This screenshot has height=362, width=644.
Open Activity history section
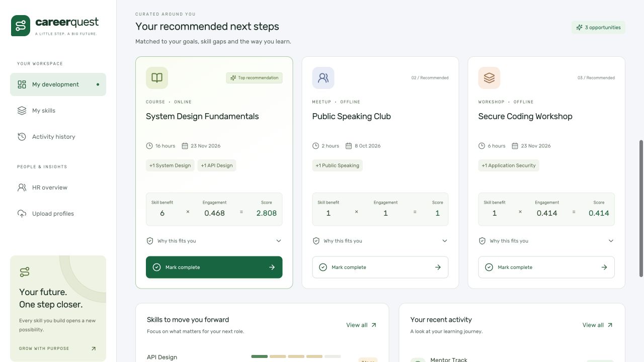(x=58, y=137)
